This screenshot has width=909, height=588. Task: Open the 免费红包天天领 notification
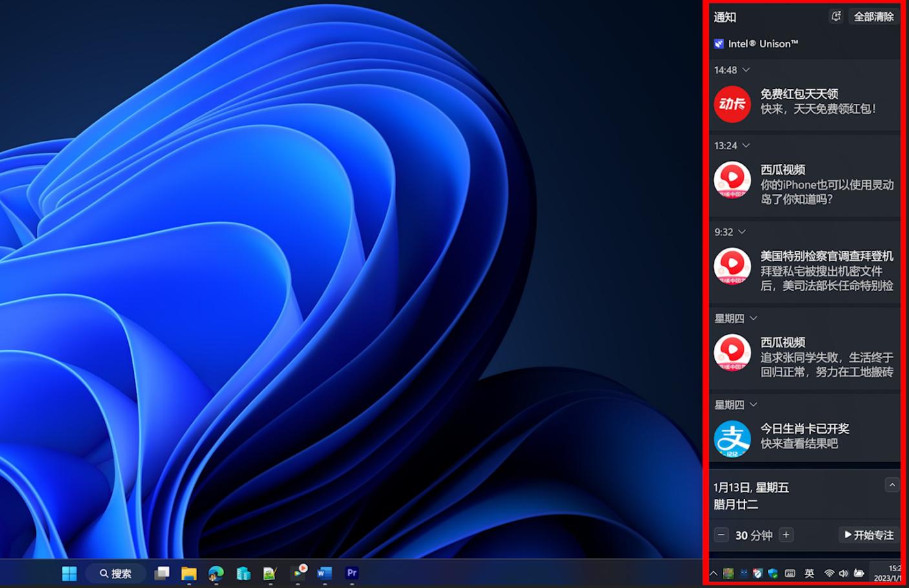click(818, 101)
